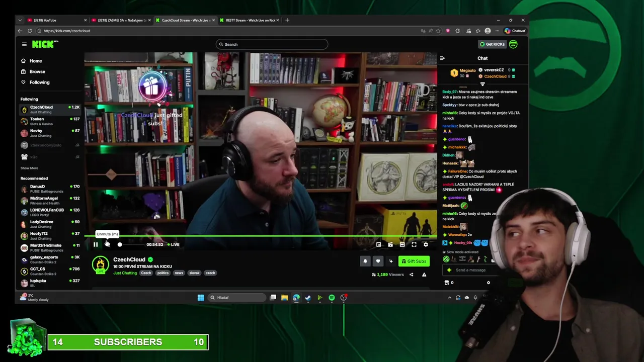Go back in the browser

pyautogui.click(x=20, y=31)
